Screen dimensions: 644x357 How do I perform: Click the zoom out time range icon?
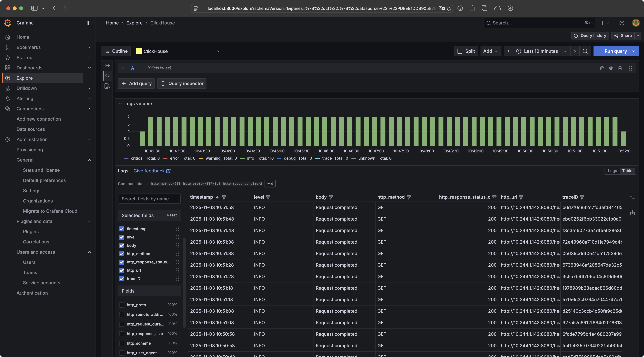point(585,51)
